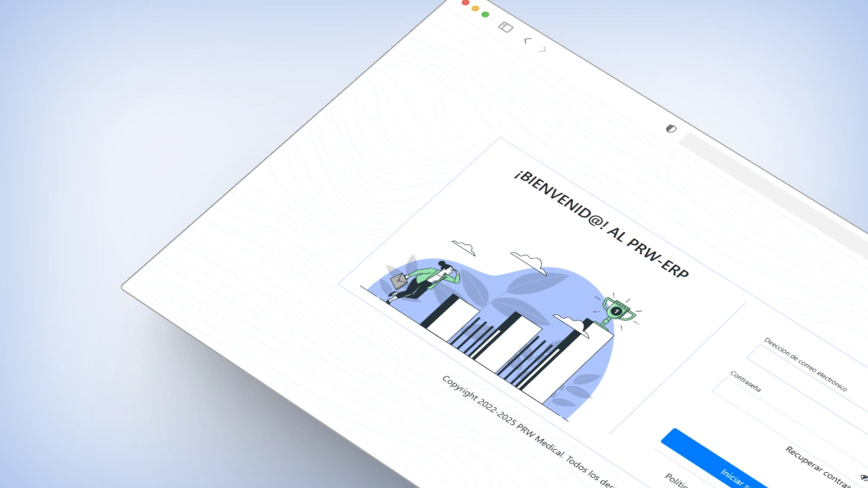Click the half-shaded circle icon beside address bar
Screen dimensions: 868x488
671,129
